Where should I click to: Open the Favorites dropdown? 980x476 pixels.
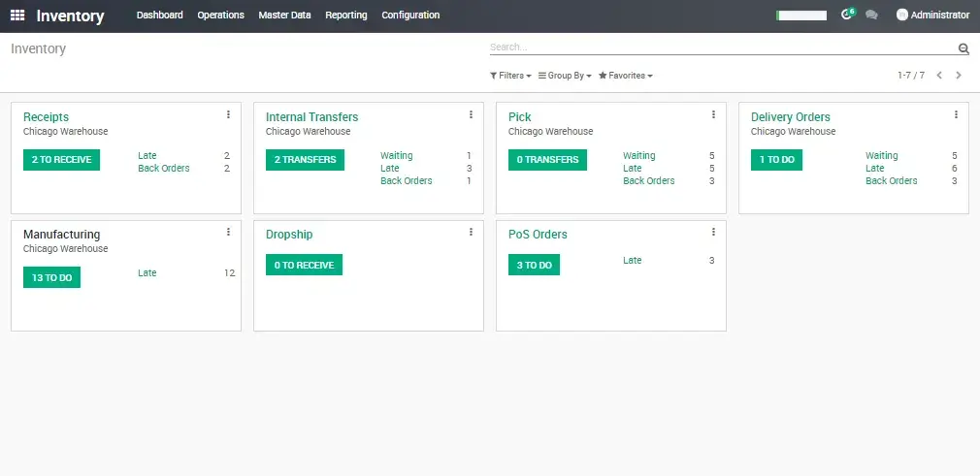[626, 76]
